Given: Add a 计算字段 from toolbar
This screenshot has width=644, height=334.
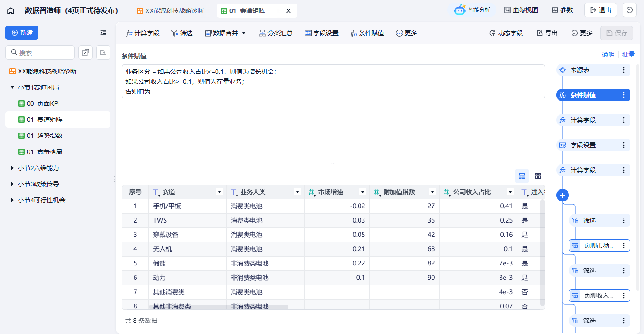Looking at the screenshot, I should (143, 33).
